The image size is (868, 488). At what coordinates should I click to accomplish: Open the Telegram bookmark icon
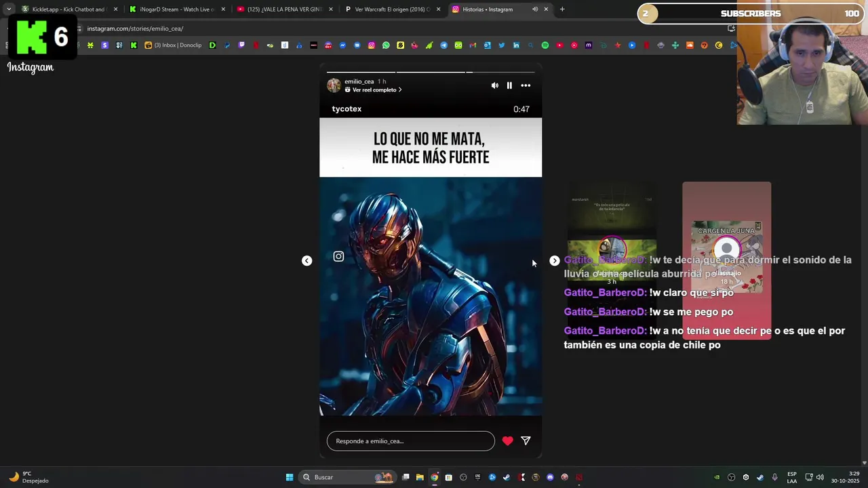444,45
